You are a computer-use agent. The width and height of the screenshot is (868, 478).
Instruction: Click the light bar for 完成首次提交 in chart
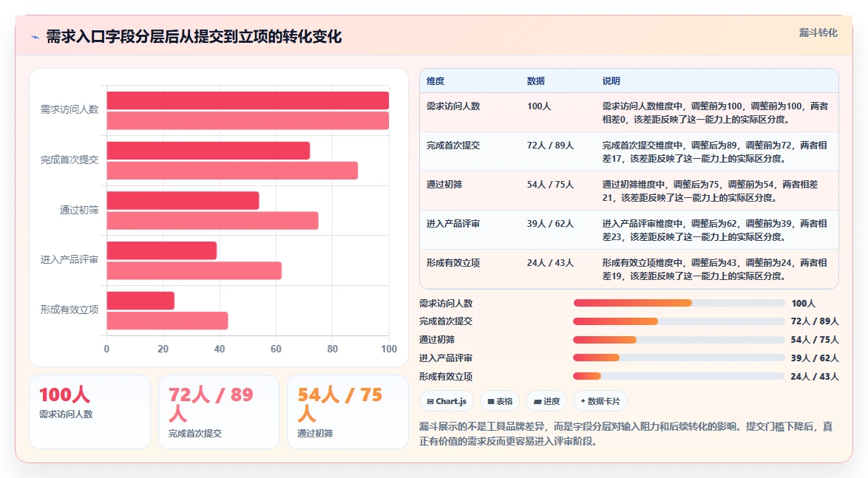click(x=232, y=171)
